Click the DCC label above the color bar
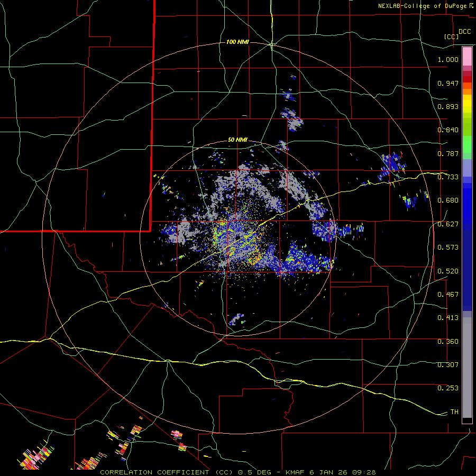Viewport: 476px width, 476px height. click(x=464, y=32)
